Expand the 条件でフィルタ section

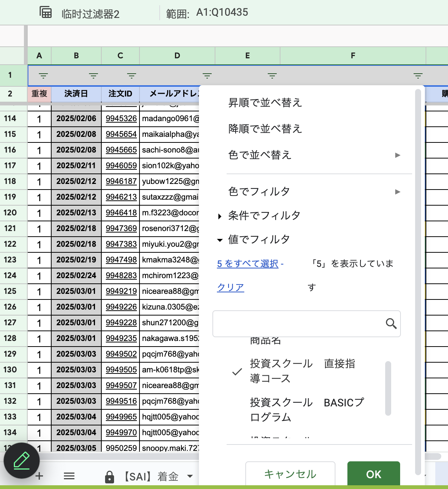pyautogui.click(x=219, y=216)
